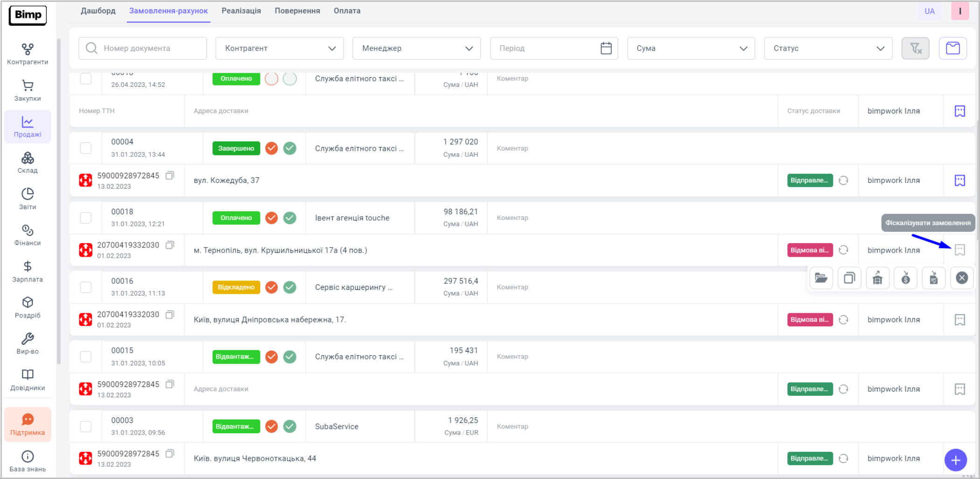Screen dimensions: 980x479
Task: Click the fiscalize icon for order 00018
Action: (959, 250)
